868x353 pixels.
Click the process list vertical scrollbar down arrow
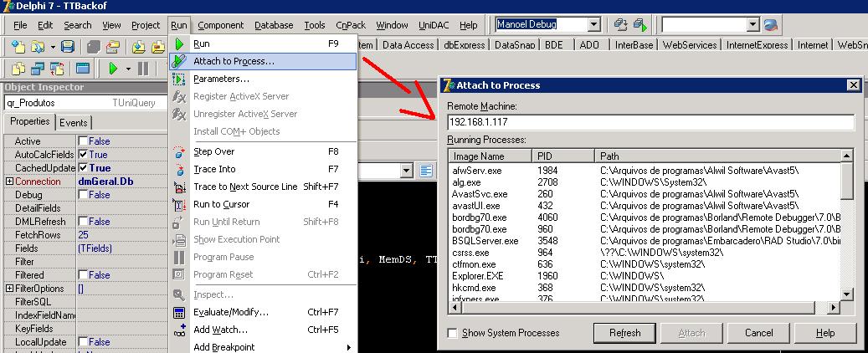848,294
